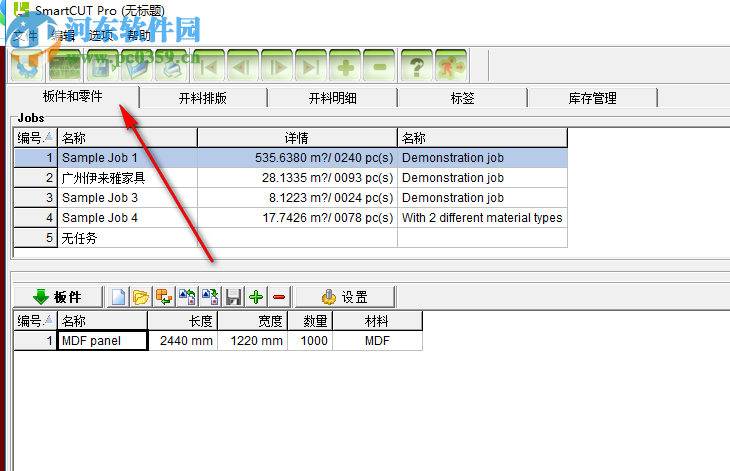Click the 详情 column header in Jobs
This screenshot has width=730, height=471.
tap(297, 138)
